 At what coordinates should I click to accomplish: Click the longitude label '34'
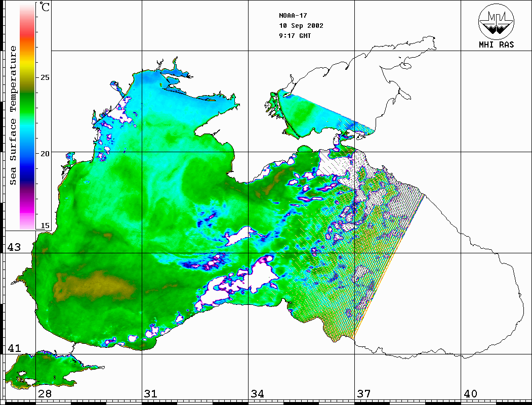(x=258, y=394)
